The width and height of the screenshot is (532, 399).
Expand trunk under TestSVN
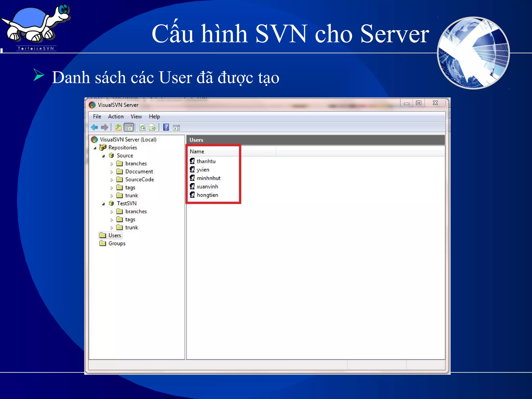[112, 228]
